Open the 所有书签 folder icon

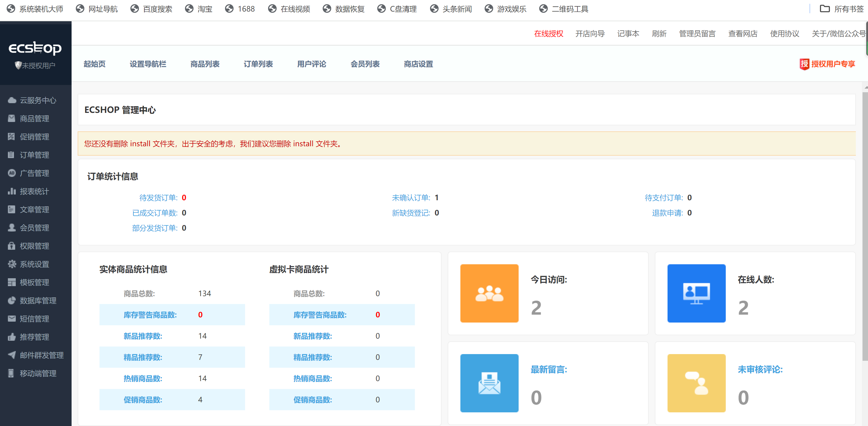[x=825, y=9]
